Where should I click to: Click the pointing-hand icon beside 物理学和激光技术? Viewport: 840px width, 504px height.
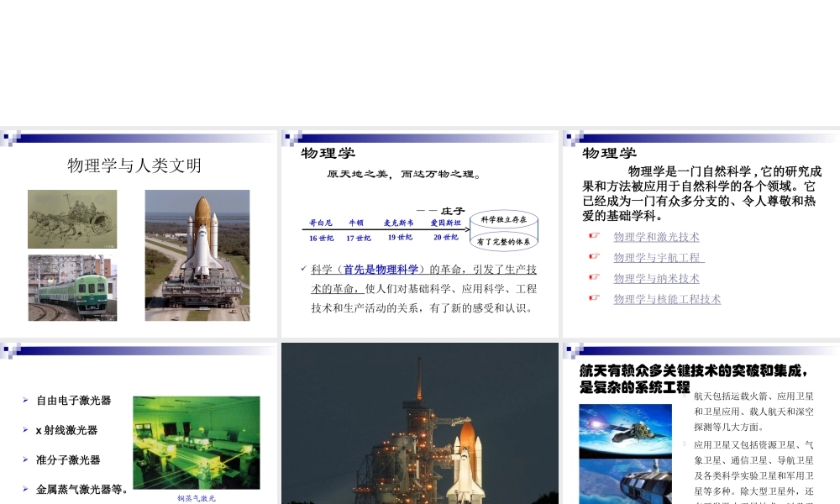point(594,236)
